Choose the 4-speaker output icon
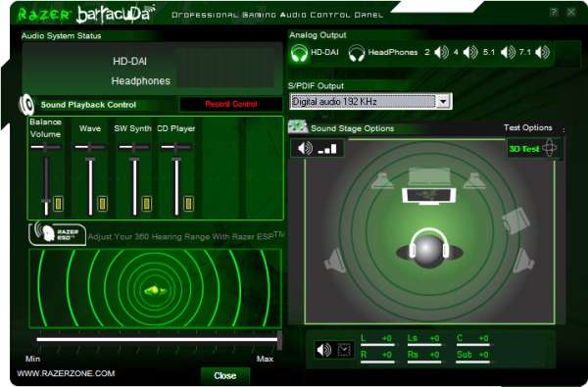This screenshot has height=387, width=588. [470, 52]
